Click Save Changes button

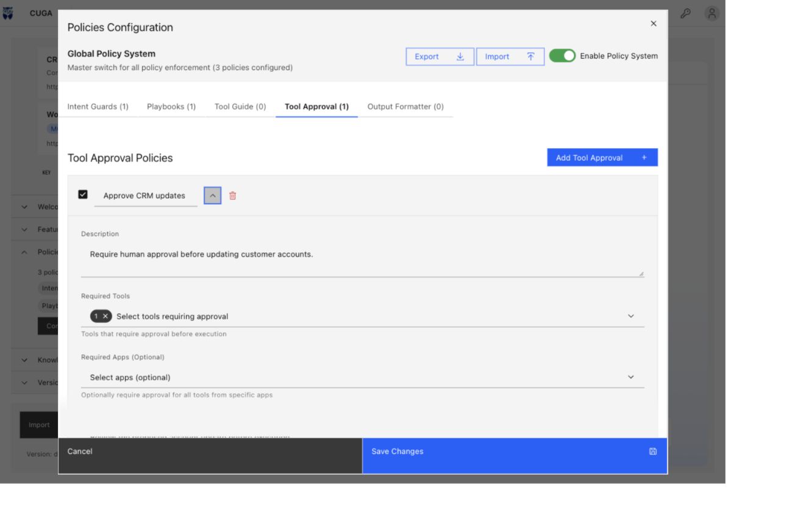(x=515, y=456)
